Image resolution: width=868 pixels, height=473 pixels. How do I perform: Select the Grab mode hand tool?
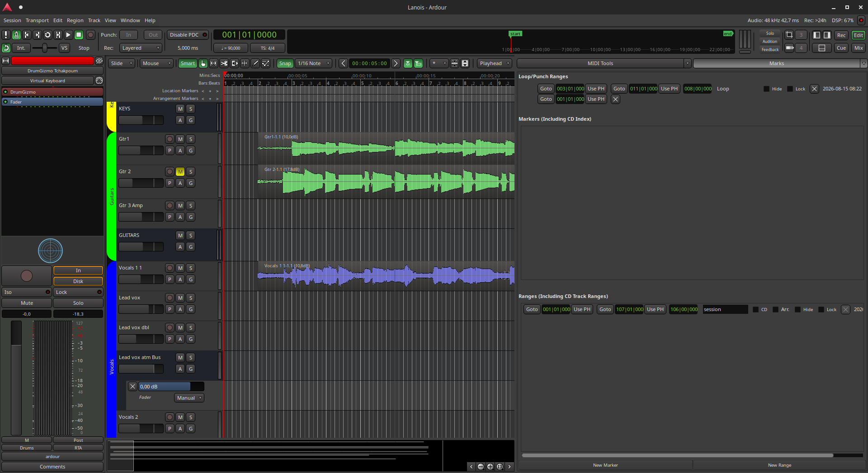[203, 63]
